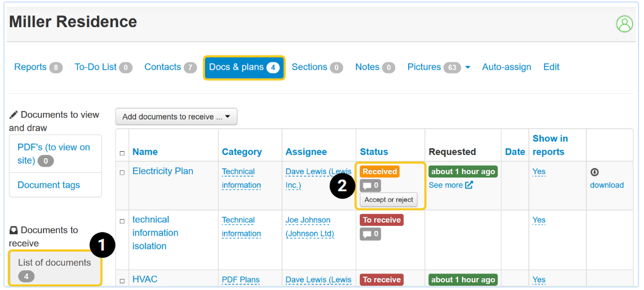Open the To-Do List tab
Screen dimensions: 644x290
point(96,67)
